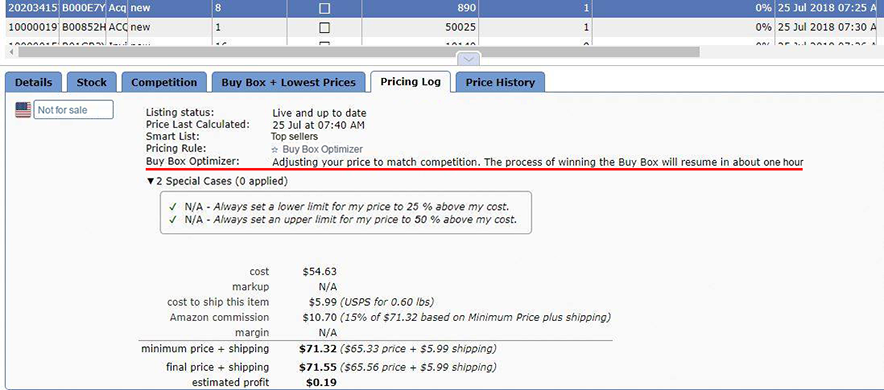Click the Not for sale field
884x390 pixels.
(74, 110)
